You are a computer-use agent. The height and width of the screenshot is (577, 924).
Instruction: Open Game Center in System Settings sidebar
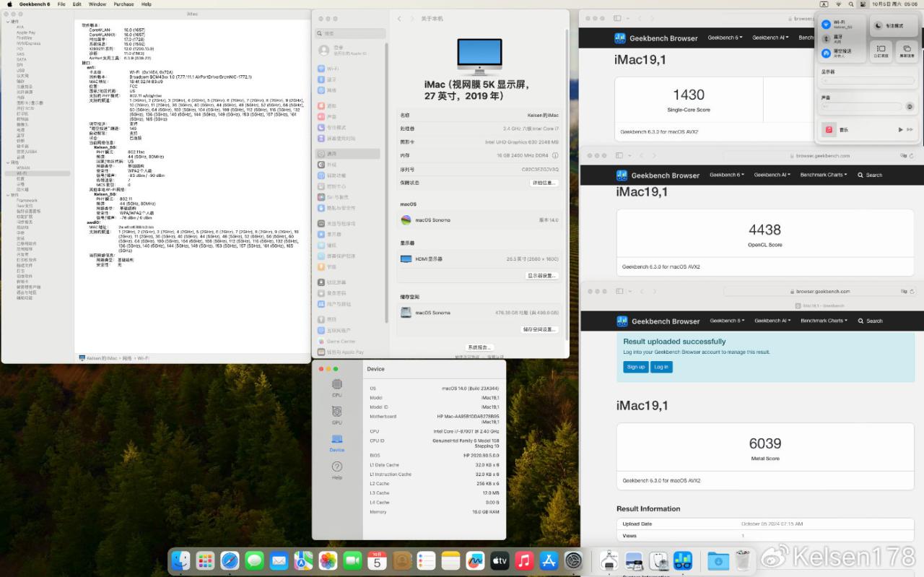click(349, 341)
